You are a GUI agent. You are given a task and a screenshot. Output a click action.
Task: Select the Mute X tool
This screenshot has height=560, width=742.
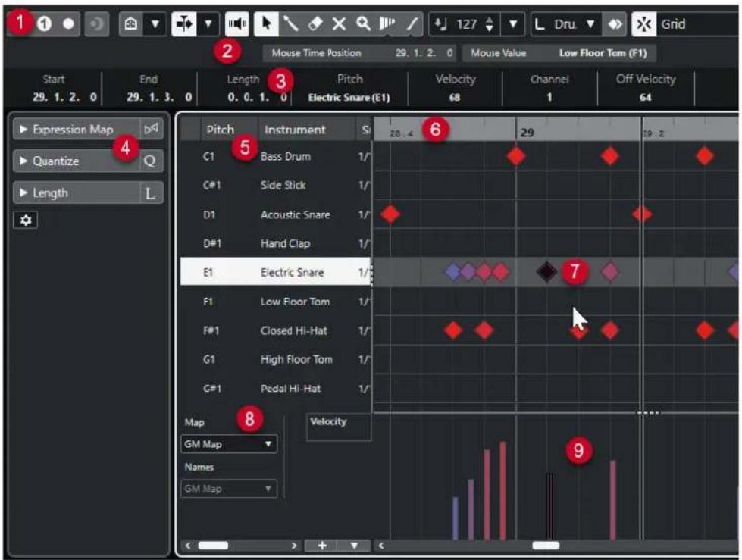[x=339, y=23]
